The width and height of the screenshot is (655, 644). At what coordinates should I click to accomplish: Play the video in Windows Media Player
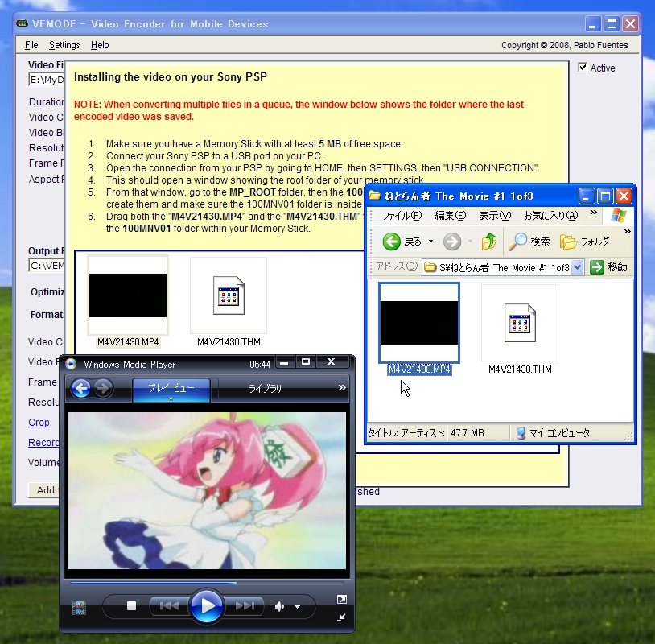206,605
